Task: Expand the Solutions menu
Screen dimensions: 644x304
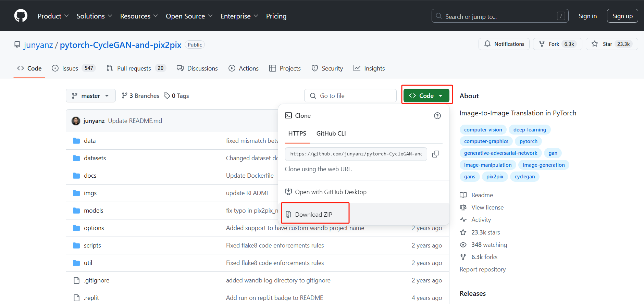Action: click(x=95, y=16)
